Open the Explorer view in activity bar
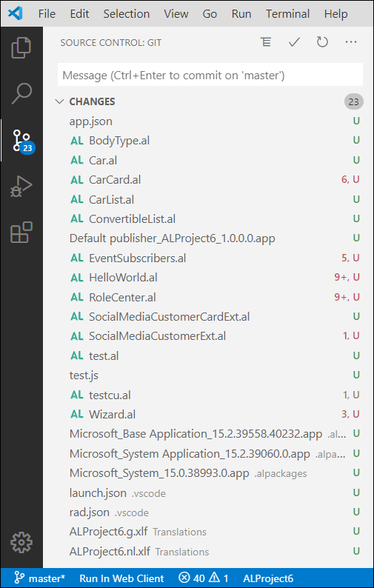Viewport: 374px width, 588px height. coord(21,47)
